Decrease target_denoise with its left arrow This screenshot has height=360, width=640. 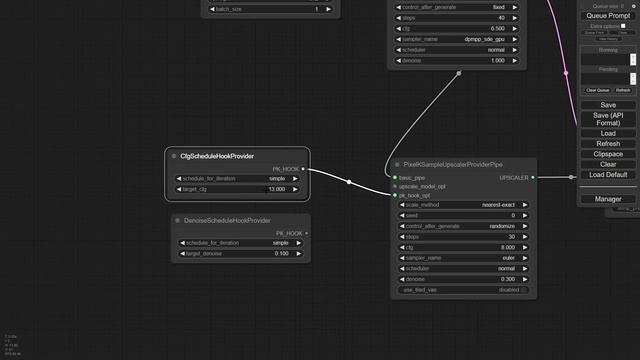click(182, 253)
